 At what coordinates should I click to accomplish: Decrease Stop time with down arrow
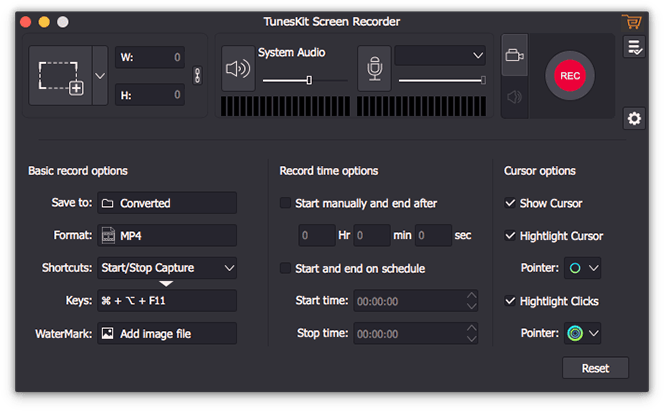click(x=471, y=339)
